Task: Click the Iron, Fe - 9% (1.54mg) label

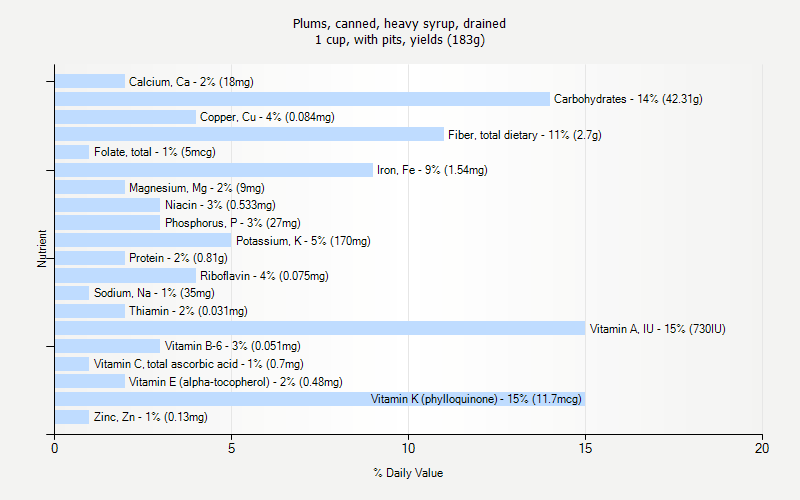Action: tap(432, 170)
